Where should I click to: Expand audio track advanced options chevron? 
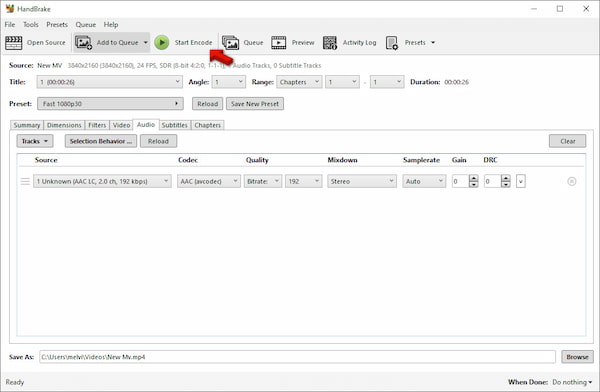pos(520,181)
